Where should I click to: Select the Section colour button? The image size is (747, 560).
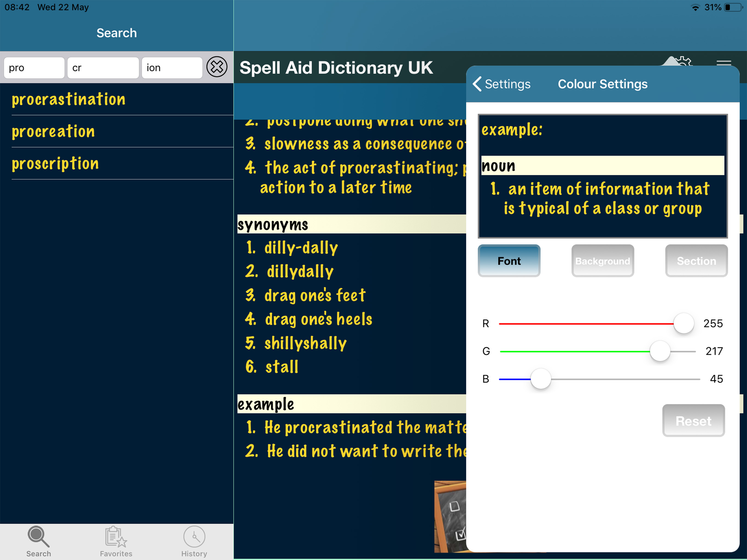pyautogui.click(x=696, y=261)
